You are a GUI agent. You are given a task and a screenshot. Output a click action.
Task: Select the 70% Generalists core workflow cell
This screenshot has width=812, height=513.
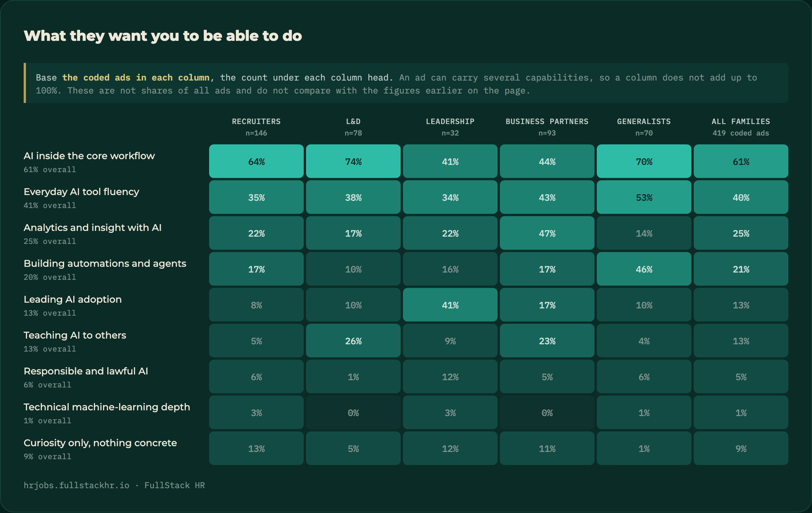click(x=644, y=161)
